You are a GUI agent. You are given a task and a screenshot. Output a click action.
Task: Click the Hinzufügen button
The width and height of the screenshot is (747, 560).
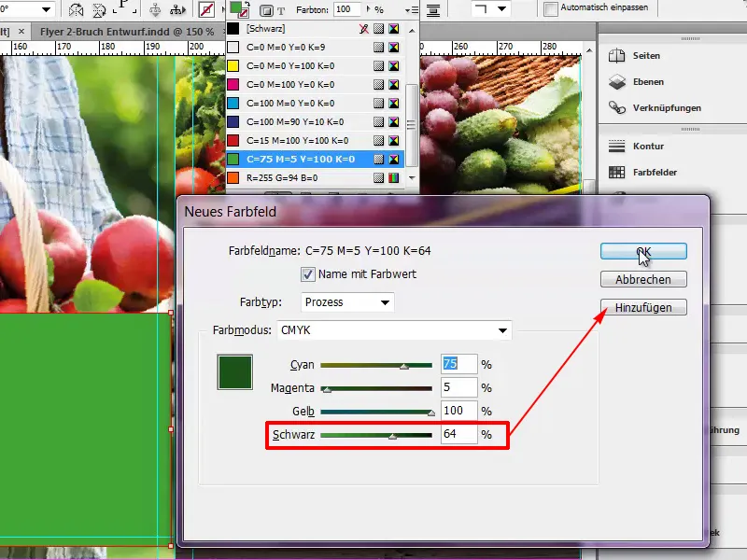point(643,308)
